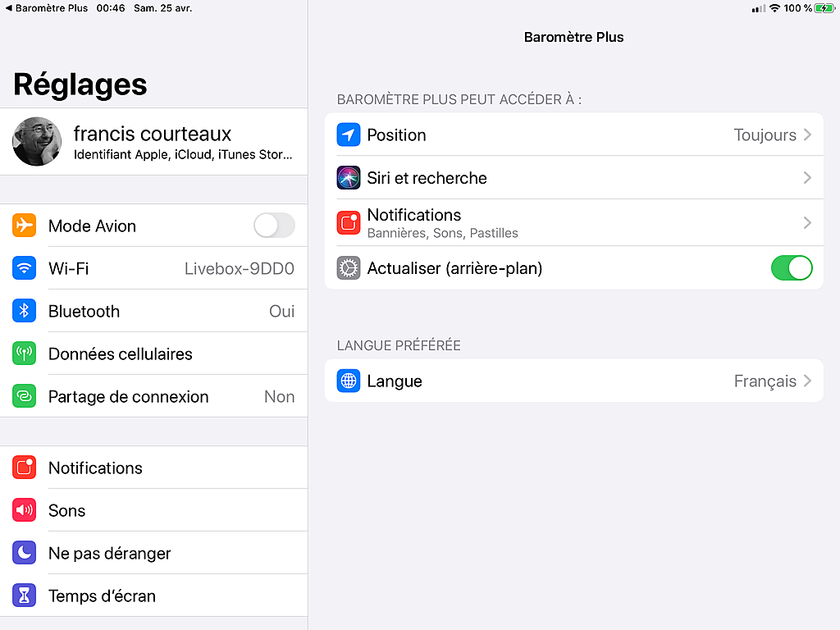Disable the Actualiser (arrière-plan) switch
This screenshot has width=840, height=630.
(x=792, y=268)
